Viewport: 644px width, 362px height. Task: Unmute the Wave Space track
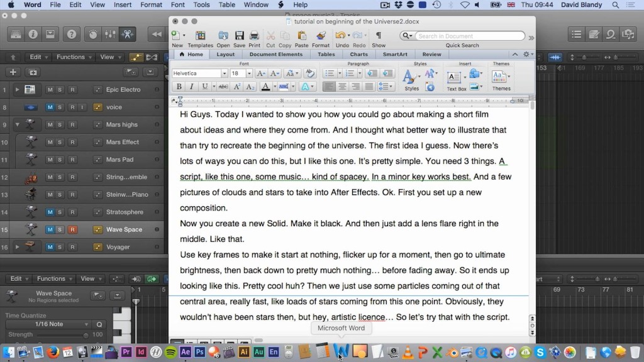pyautogui.click(x=50, y=229)
